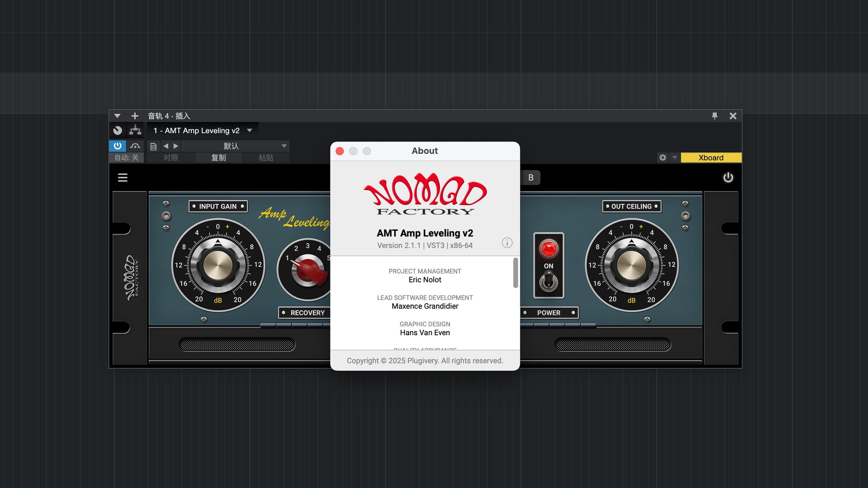Click the 复制 copy button
Screen dimensions: 868x488
tap(218, 158)
